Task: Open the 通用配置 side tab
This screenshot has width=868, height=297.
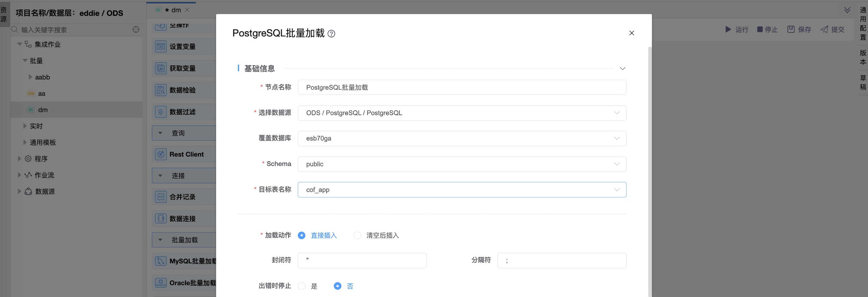Action: 863,23
